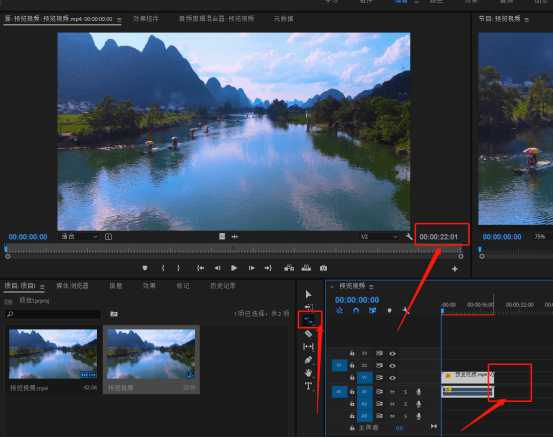The image size is (553, 438).
Task: Click the Export Frame camera icon
Action: [323, 268]
